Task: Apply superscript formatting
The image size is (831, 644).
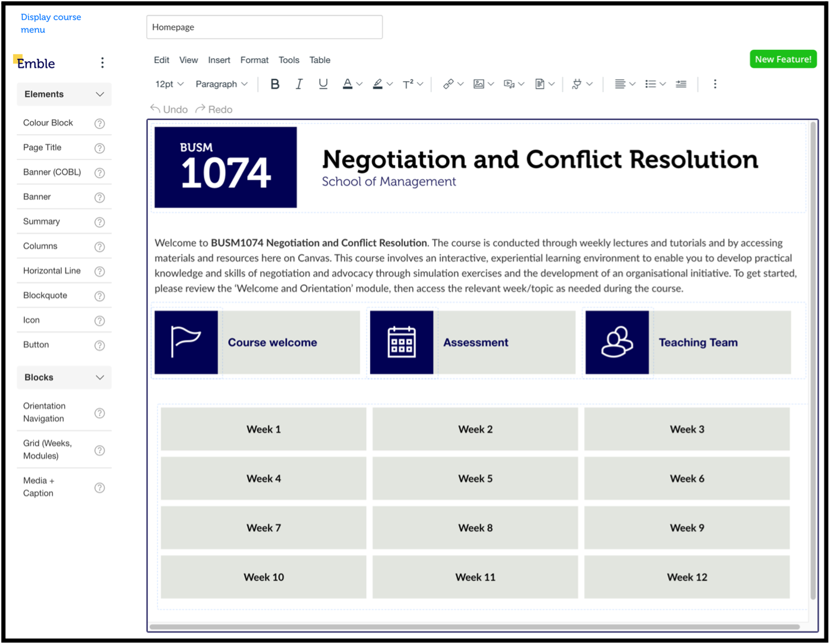Action: coord(409,84)
